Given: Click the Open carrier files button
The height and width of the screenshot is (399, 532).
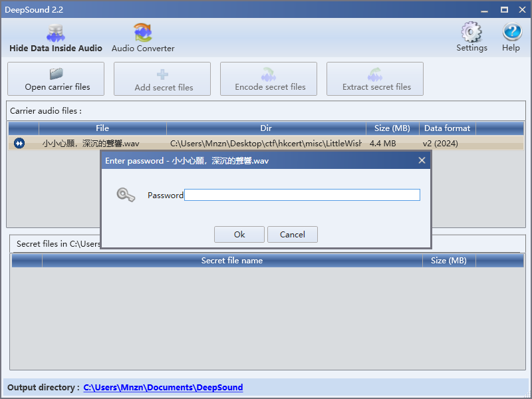Looking at the screenshot, I should click(56, 79).
